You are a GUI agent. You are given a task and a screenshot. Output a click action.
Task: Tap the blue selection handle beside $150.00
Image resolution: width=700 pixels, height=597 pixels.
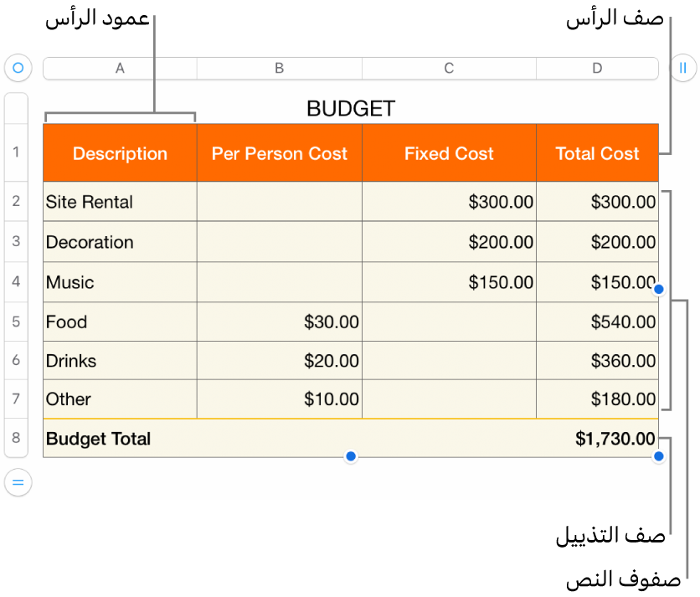coord(659,289)
